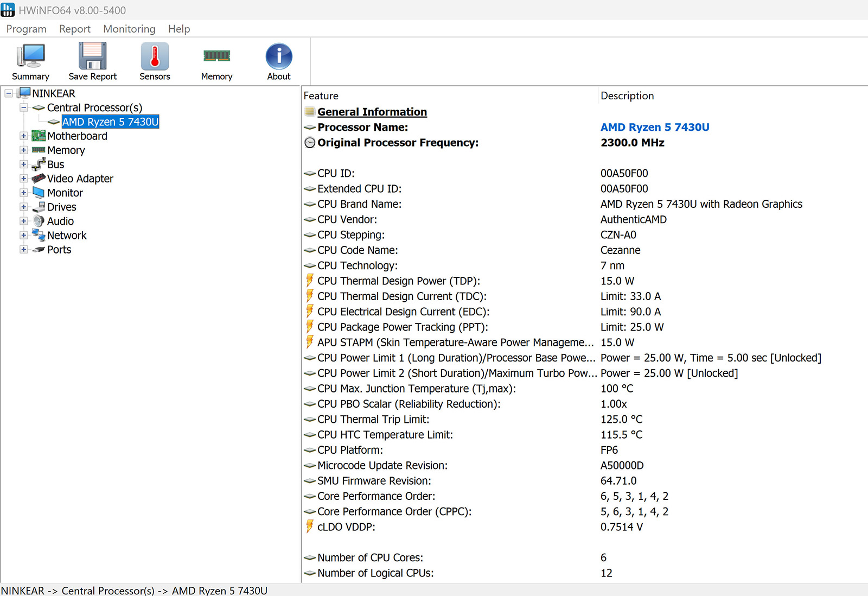The image size is (868, 596).
Task: Select the CPU Stepping row
Action: pyautogui.click(x=584, y=234)
